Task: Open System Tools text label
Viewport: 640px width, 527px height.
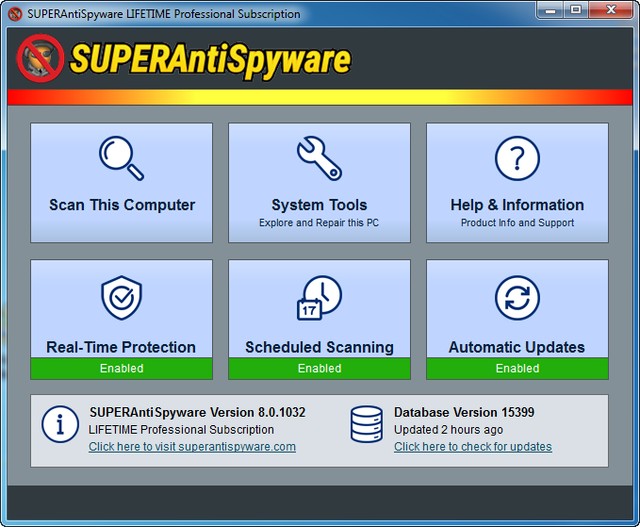Action: (x=319, y=205)
